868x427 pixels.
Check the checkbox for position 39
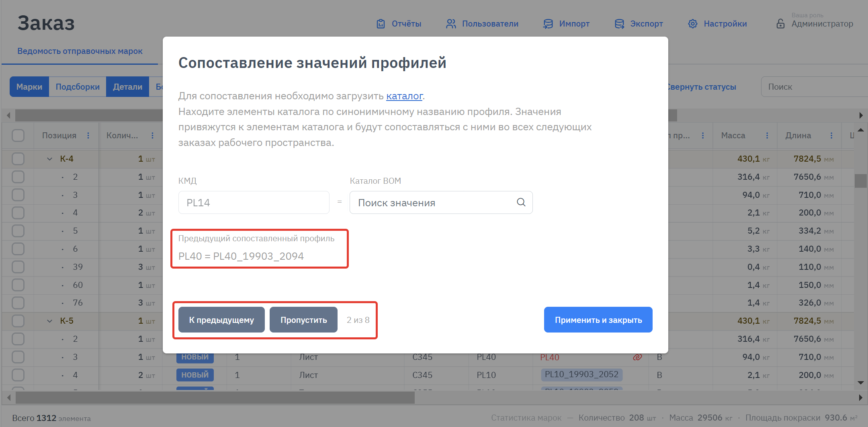18,267
